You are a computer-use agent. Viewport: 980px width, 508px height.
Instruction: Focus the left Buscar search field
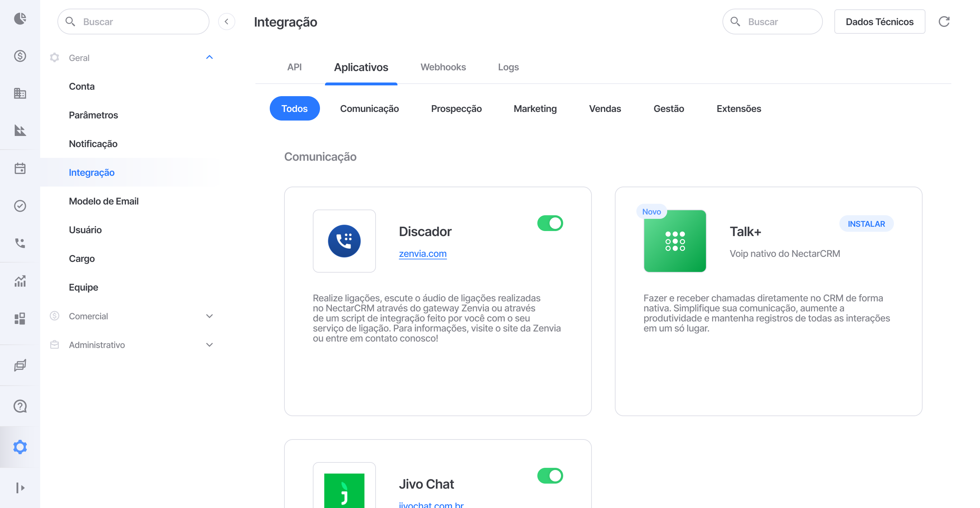(133, 22)
